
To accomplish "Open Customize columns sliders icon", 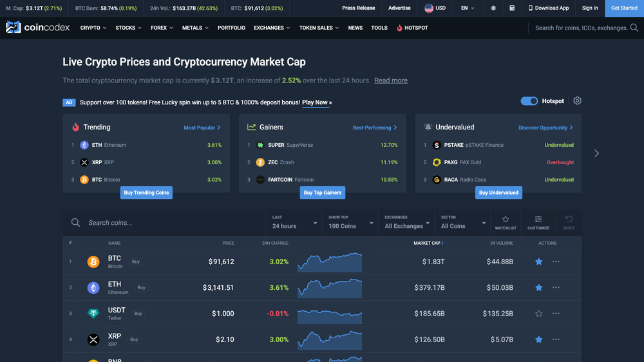I will tap(538, 223).
